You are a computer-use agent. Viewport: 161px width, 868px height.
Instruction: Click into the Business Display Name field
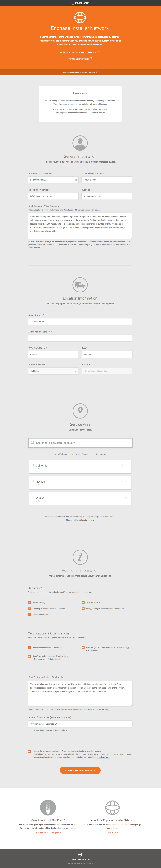click(x=53, y=180)
